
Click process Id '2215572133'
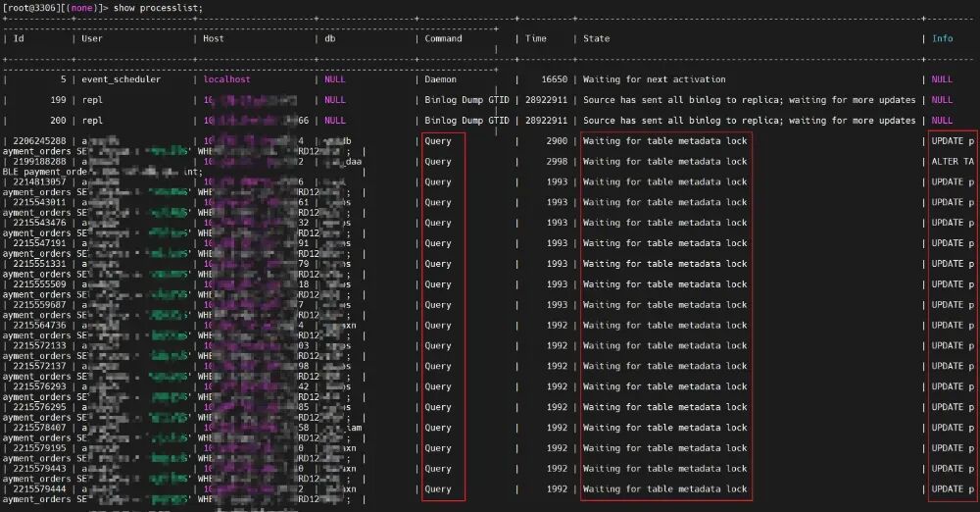39,346
